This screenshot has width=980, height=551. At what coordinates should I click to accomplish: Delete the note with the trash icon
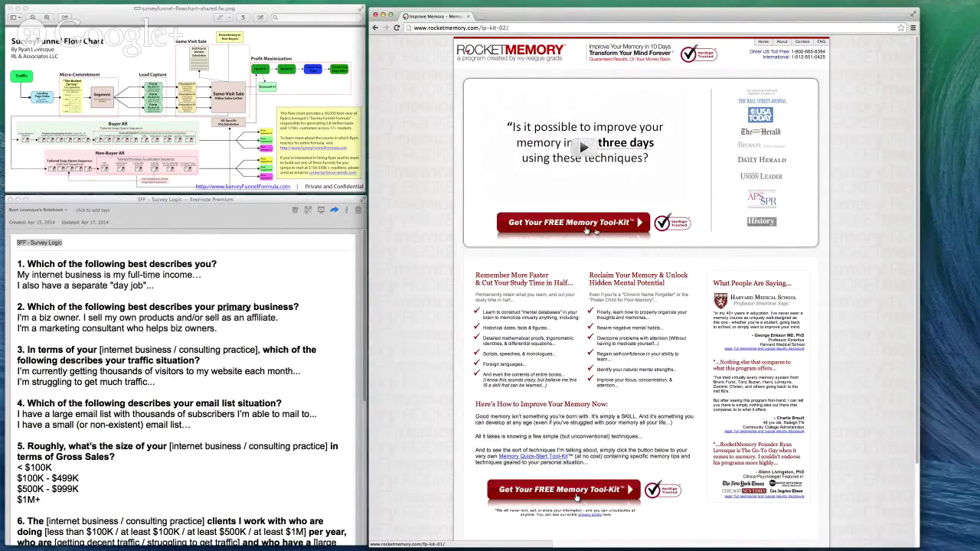[358, 210]
